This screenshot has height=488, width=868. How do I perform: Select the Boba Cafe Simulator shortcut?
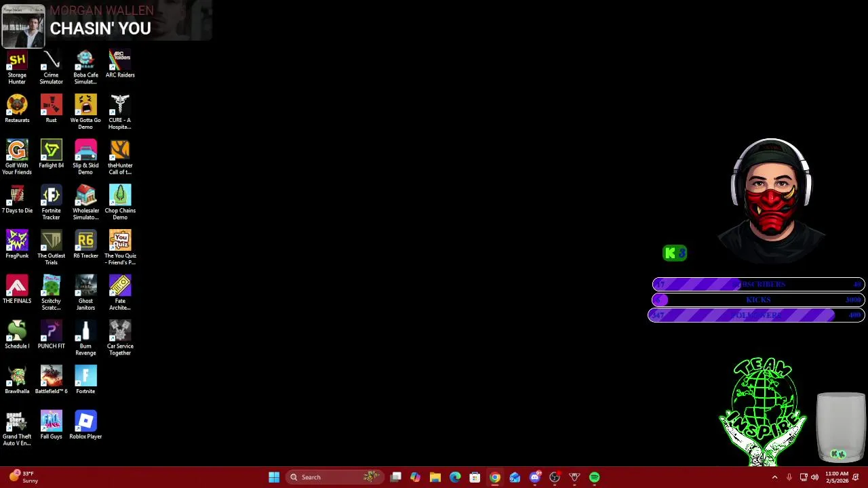pos(85,67)
